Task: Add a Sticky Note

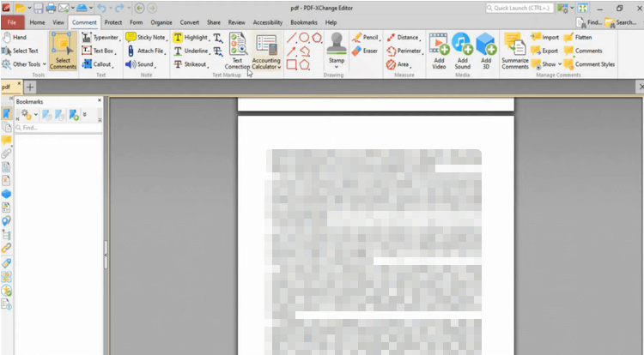Action: point(146,38)
